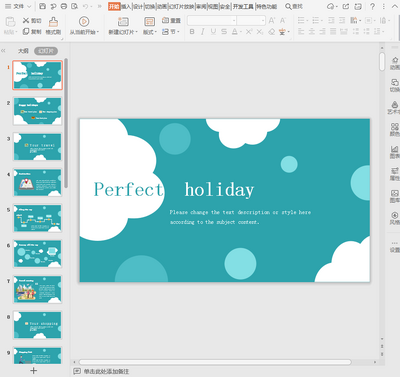Select slide 4 thumbnail with map
The width and height of the screenshot is (400, 377).
[x=38, y=182]
